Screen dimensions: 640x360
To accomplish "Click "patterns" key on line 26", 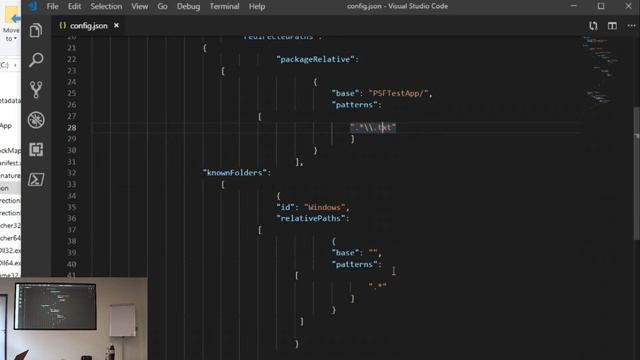I will (354, 105).
